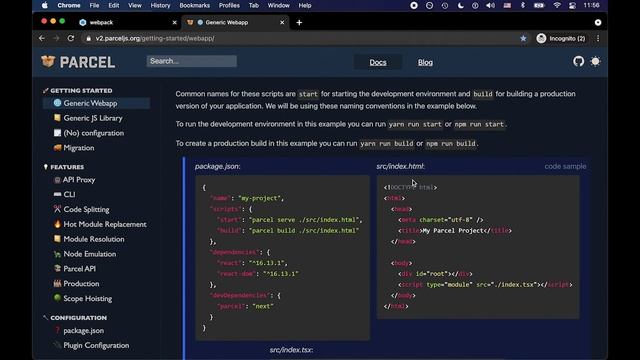This screenshot has width=640, height=360.
Task: Open the Incognito profile button
Action: click(x=561, y=38)
